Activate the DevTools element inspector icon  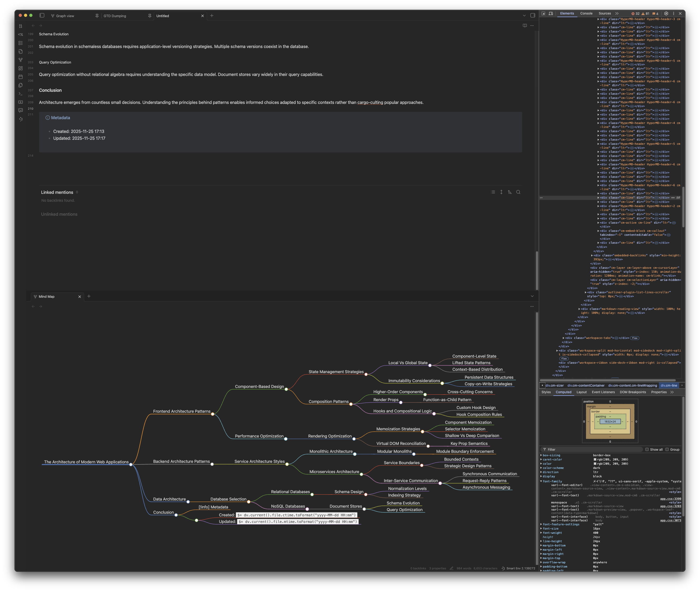543,14
